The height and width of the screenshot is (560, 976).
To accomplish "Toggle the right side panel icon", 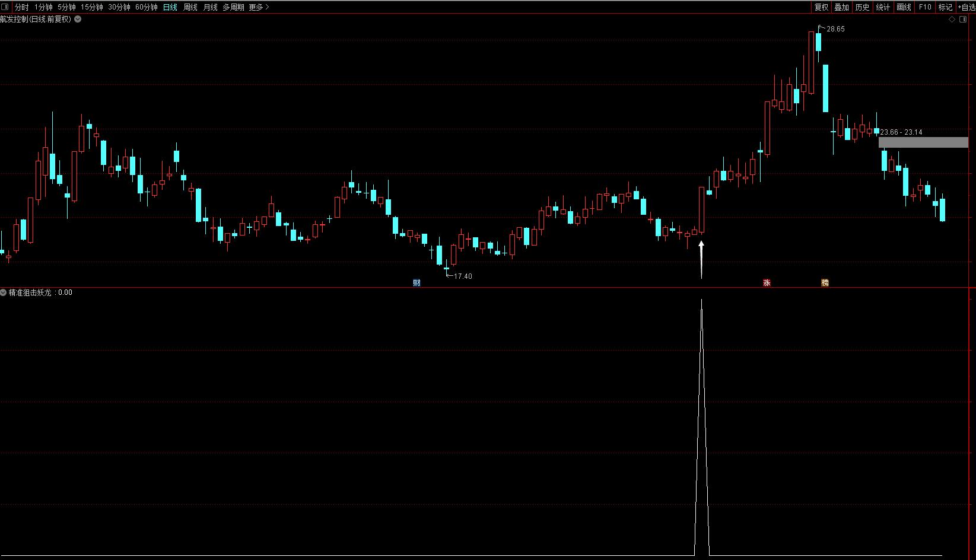I will [964, 19].
